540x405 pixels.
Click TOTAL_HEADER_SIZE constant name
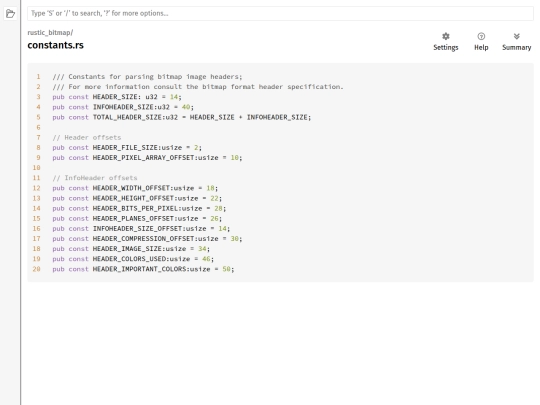[127, 117]
